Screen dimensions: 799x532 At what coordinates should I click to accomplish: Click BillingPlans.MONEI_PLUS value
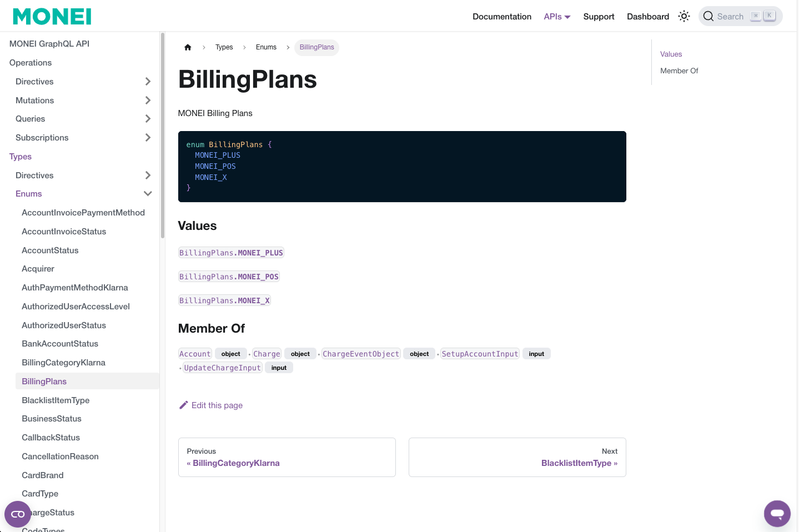231,253
